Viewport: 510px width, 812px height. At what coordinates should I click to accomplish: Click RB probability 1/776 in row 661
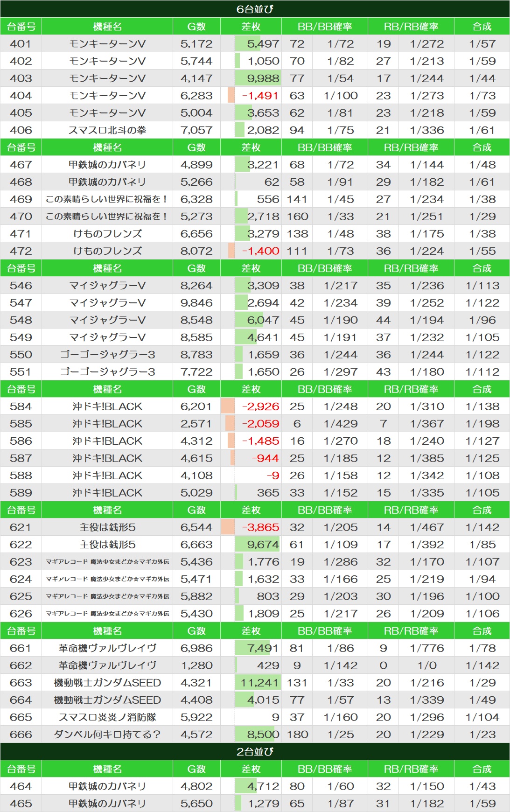pyautogui.click(x=426, y=648)
